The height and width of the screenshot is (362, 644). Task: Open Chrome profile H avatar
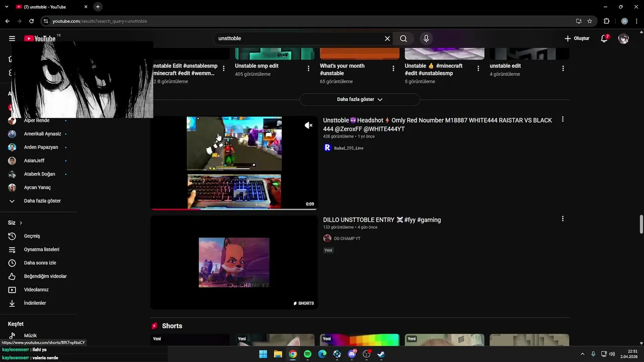coord(624,21)
